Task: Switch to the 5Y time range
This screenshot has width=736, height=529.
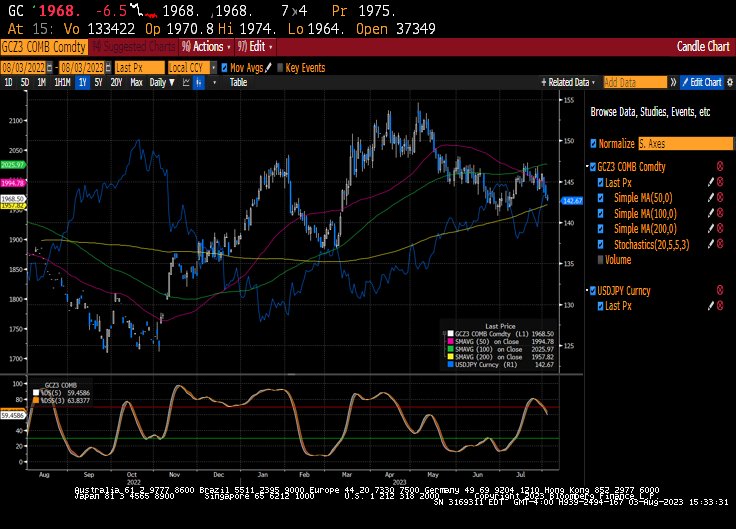Action: pyautogui.click(x=98, y=82)
